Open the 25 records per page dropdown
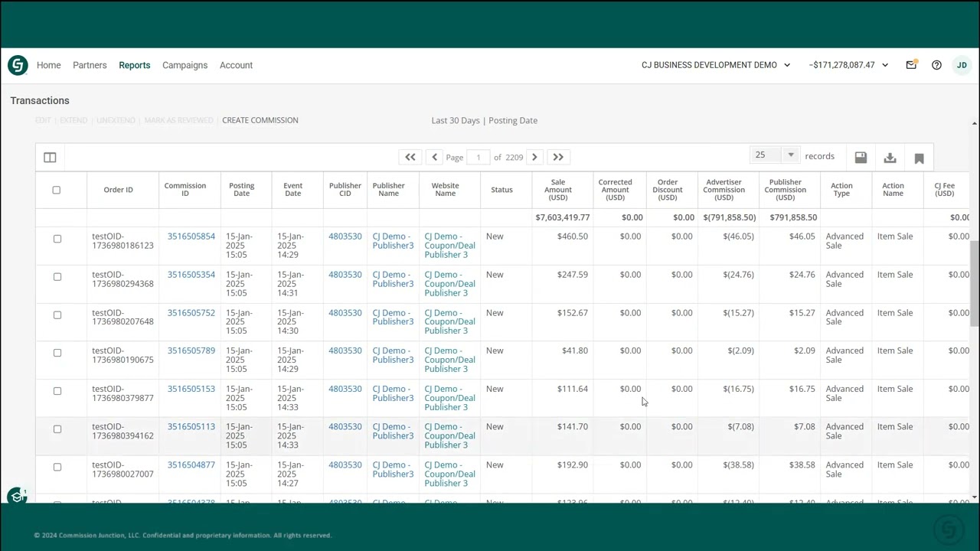Viewport: 980px width, 551px height. click(775, 155)
